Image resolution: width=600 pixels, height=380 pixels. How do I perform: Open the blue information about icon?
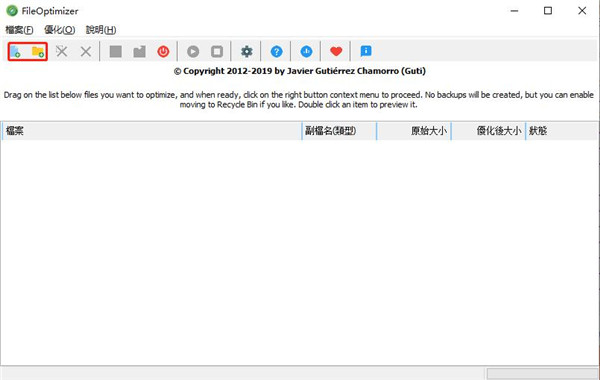(x=366, y=51)
